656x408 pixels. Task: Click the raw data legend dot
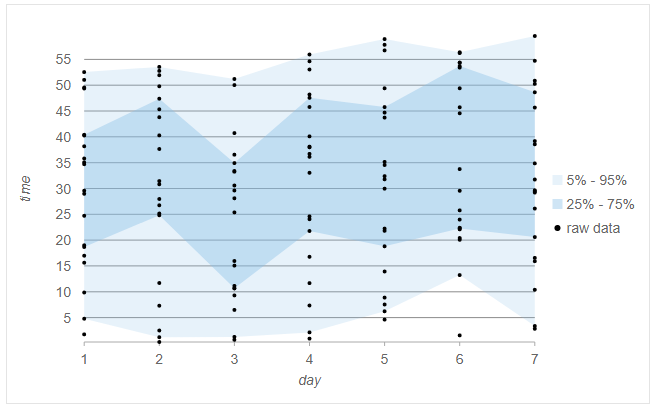coord(557,228)
